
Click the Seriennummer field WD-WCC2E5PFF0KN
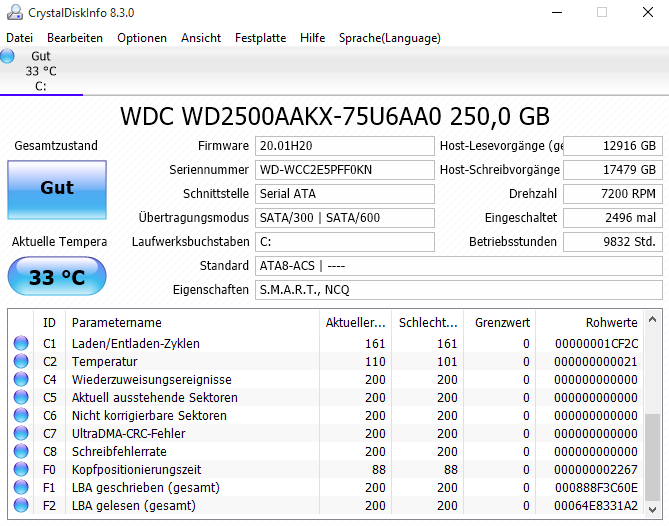coord(345,170)
